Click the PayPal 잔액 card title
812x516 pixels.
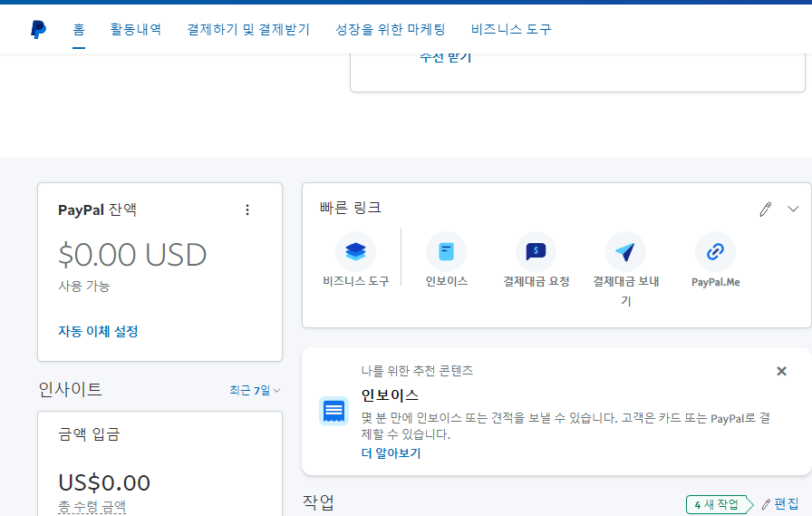pyautogui.click(x=97, y=209)
